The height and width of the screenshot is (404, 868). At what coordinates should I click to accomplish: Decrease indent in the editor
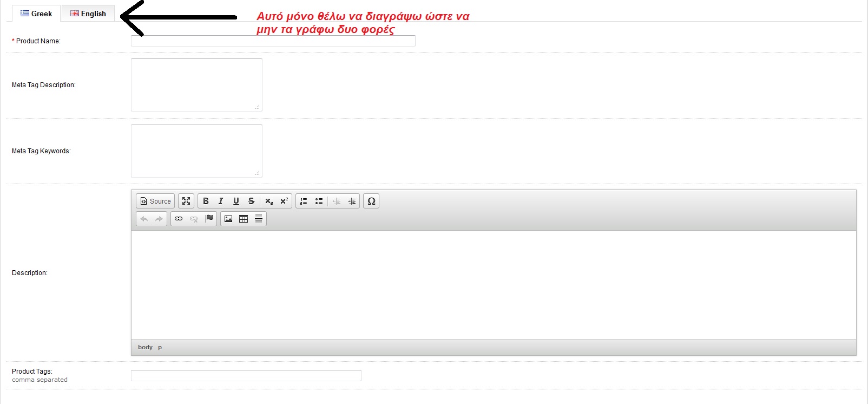tap(337, 201)
